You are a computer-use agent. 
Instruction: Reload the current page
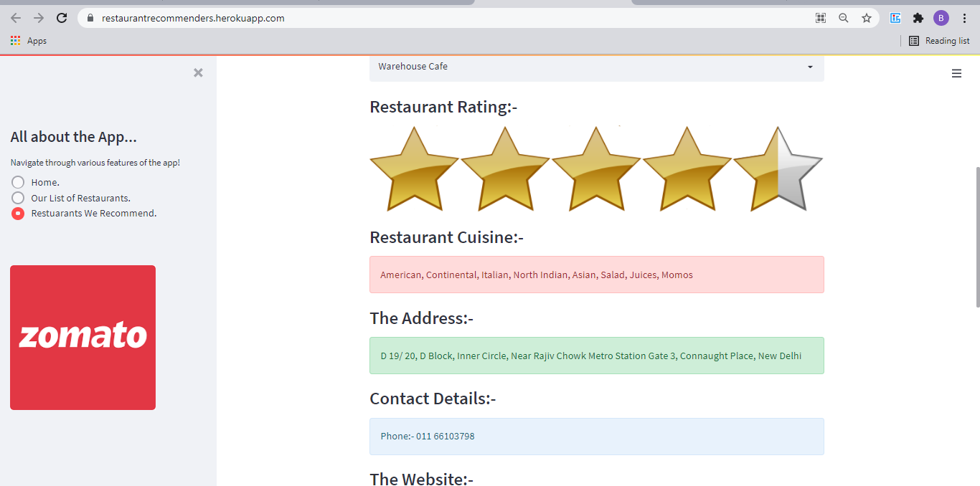coord(62,18)
